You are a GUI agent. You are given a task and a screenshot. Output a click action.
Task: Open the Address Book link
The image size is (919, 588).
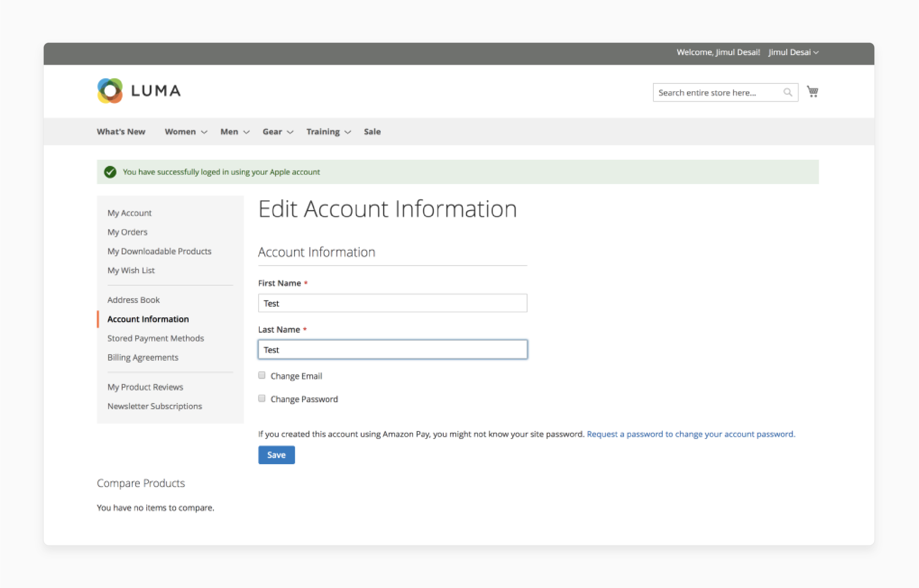click(x=134, y=300)
